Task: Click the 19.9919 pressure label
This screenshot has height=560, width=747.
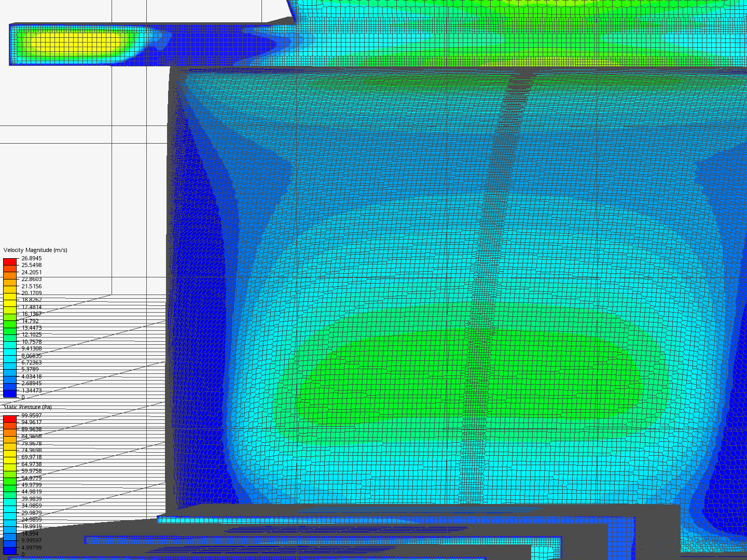Action: point(32,526)
